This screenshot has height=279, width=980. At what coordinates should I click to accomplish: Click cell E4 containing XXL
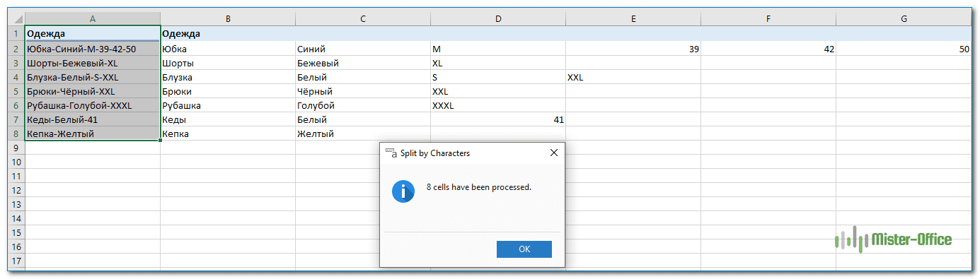pos(633,78)
